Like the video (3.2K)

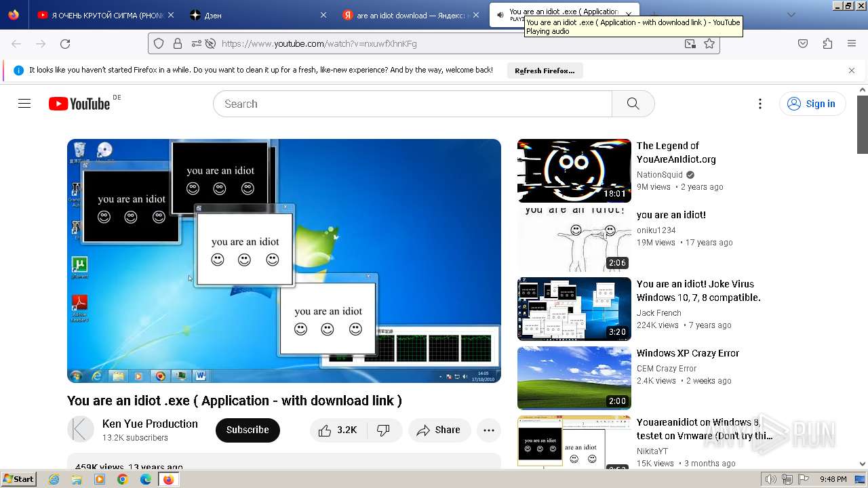[x=338, y=430]
